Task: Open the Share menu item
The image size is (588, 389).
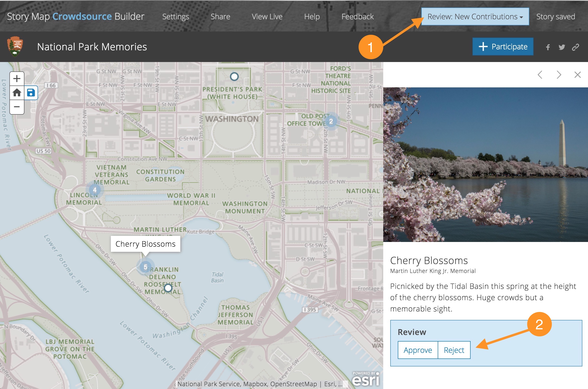Action: tap(220, 17)
